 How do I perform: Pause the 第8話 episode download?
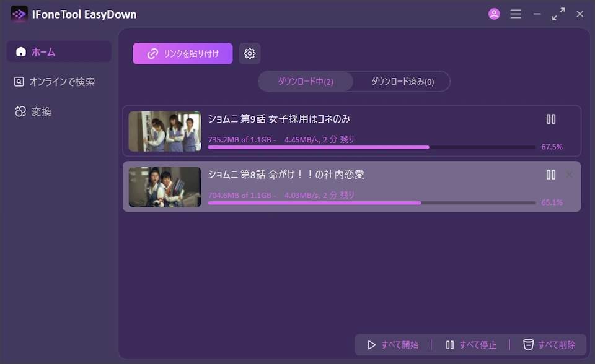point(550,175)
